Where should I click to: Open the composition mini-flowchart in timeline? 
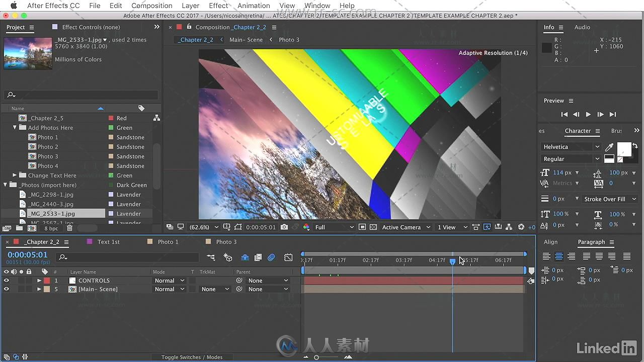pyautogui.click(x=211, y=257)
